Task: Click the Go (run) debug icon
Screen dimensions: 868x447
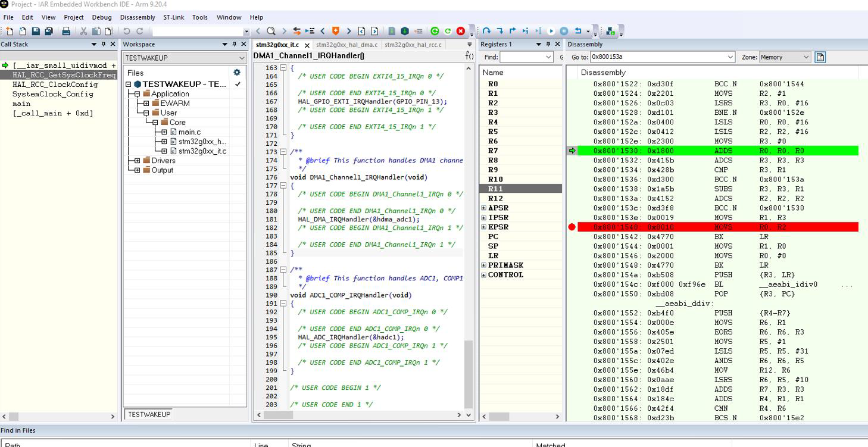Action: tap(551, 31)
